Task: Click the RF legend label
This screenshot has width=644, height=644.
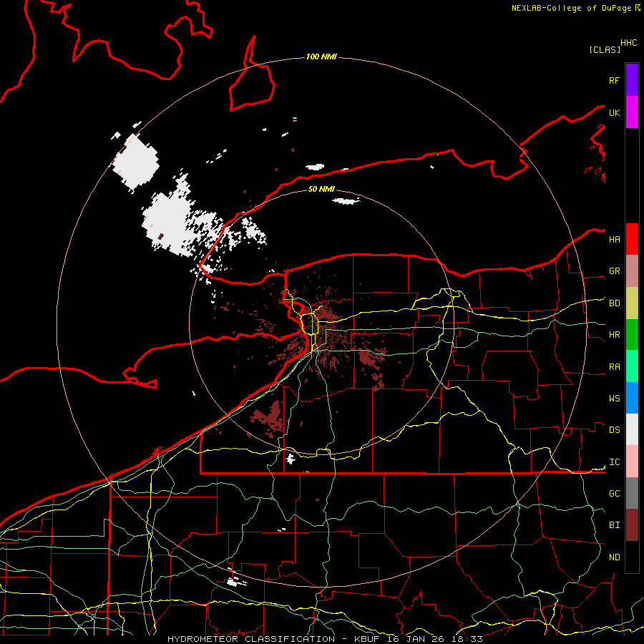Action: (614, 81)
